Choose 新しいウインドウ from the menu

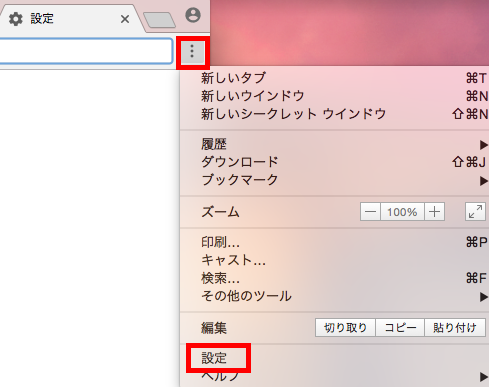pyautogui.click(x=334, y=96)
